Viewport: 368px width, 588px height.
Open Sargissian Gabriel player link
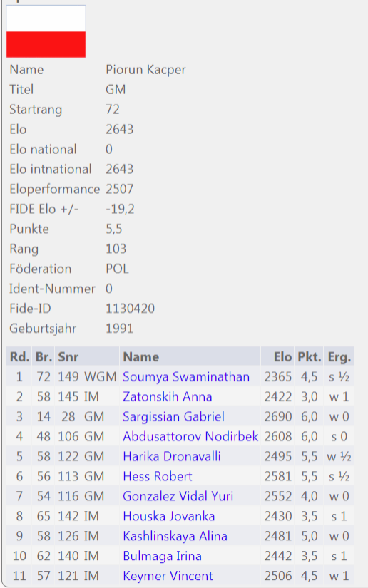point(173,417)
